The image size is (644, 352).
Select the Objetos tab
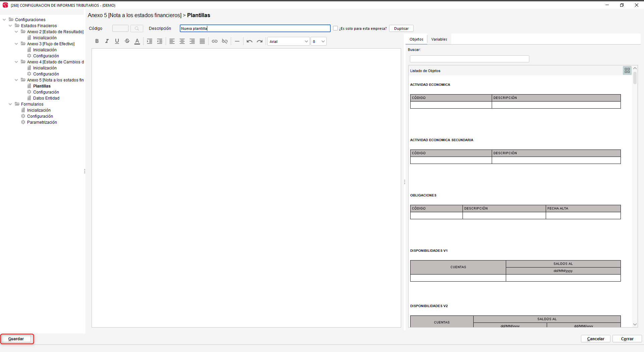point(416,39)
